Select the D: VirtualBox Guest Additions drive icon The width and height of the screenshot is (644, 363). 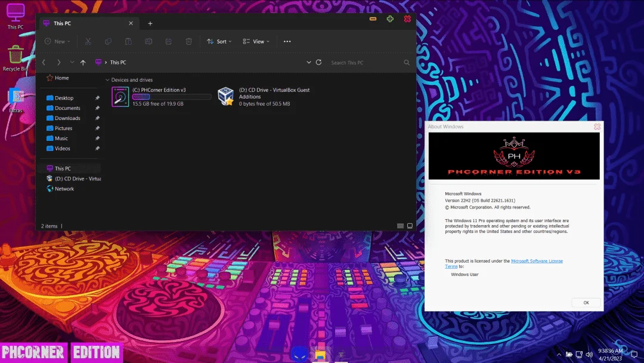click(x=225, y=97)
